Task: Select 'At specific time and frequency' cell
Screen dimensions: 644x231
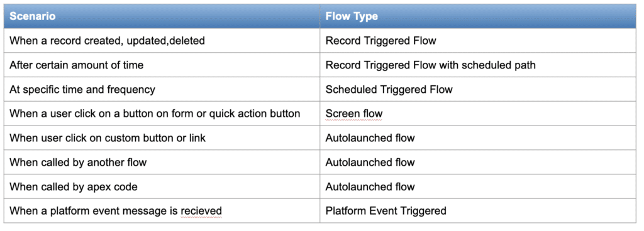Action: [x=162, y=89]
